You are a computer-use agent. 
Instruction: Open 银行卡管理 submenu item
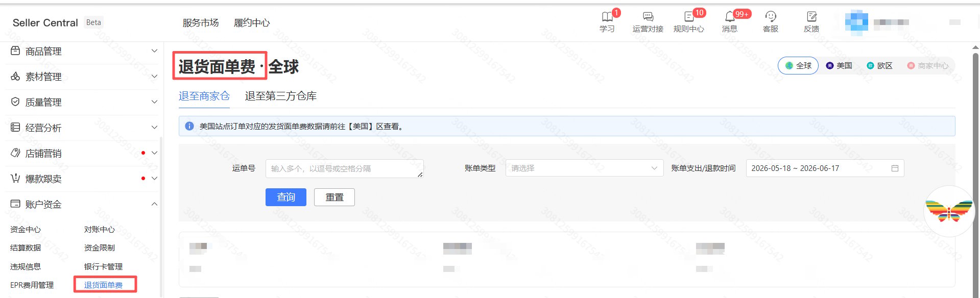coord(104,267)
